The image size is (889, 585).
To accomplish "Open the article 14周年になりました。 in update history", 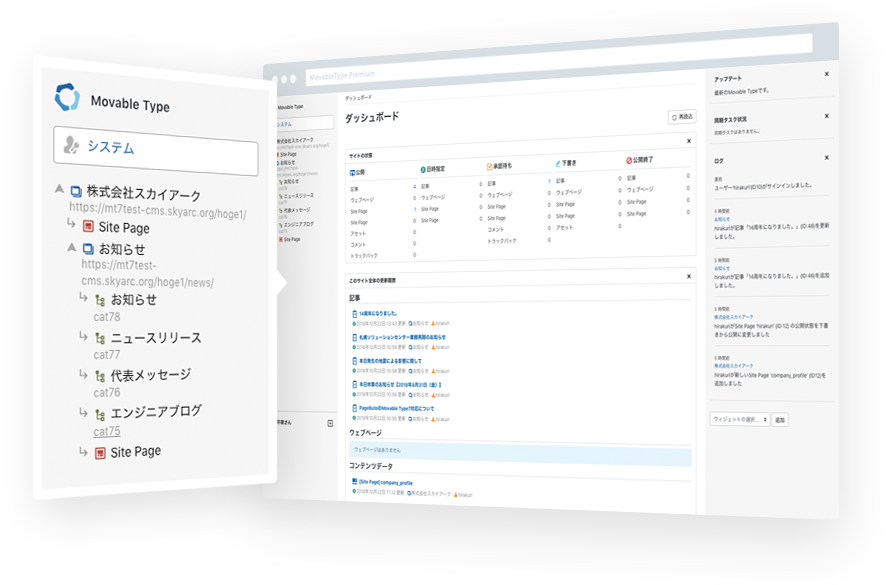I will (378, 313).
